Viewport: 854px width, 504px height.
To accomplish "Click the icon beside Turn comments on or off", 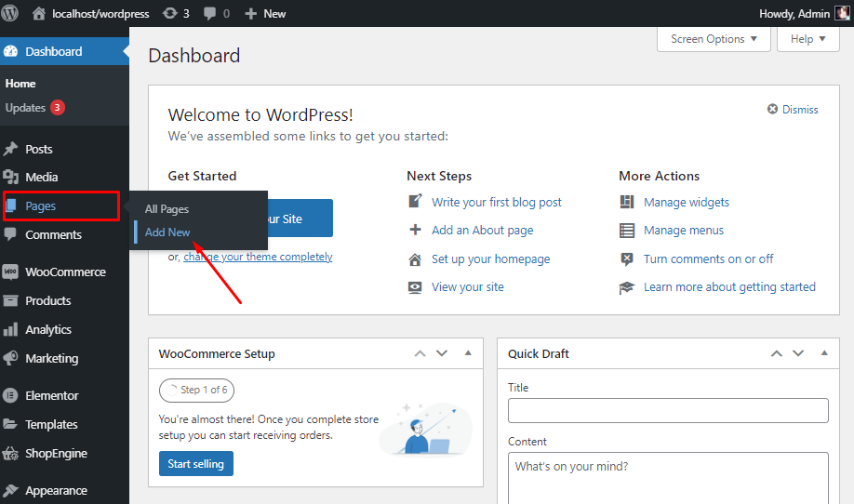I will 627,259.
